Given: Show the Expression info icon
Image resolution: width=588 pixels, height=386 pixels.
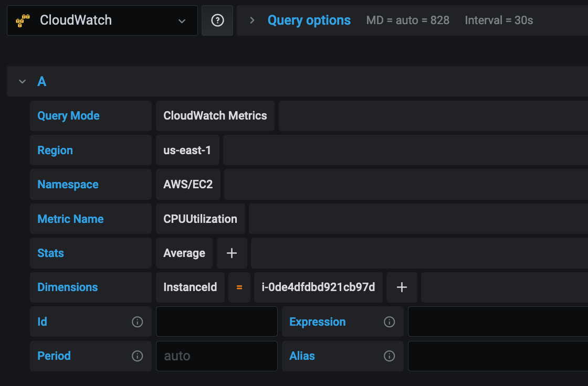Looking at the screenshot, I should (389, 322).
